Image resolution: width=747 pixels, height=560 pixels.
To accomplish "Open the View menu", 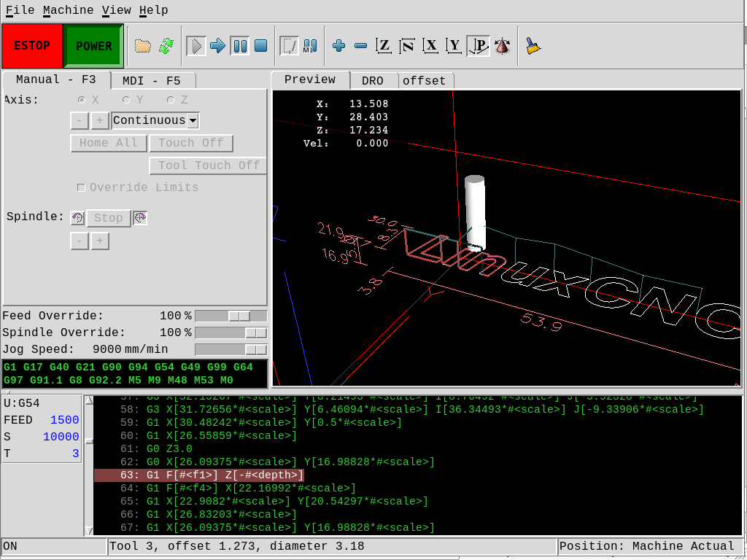I will [x=116, y=10].
